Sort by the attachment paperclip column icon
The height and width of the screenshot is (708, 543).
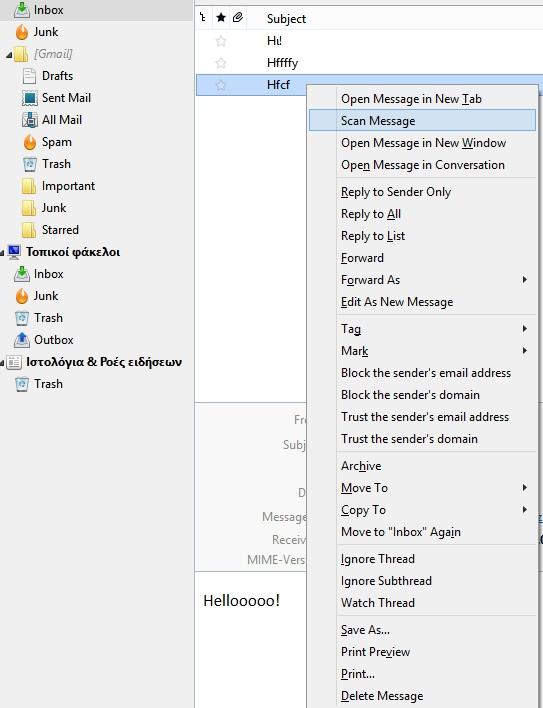point(238,18)
